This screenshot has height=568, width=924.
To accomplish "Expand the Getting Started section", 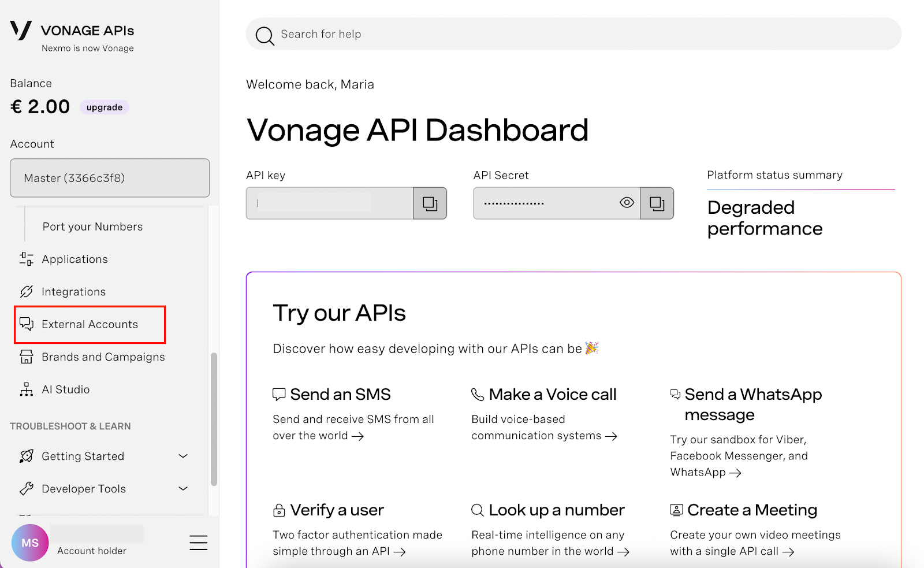I will click(x=183, y=456).
